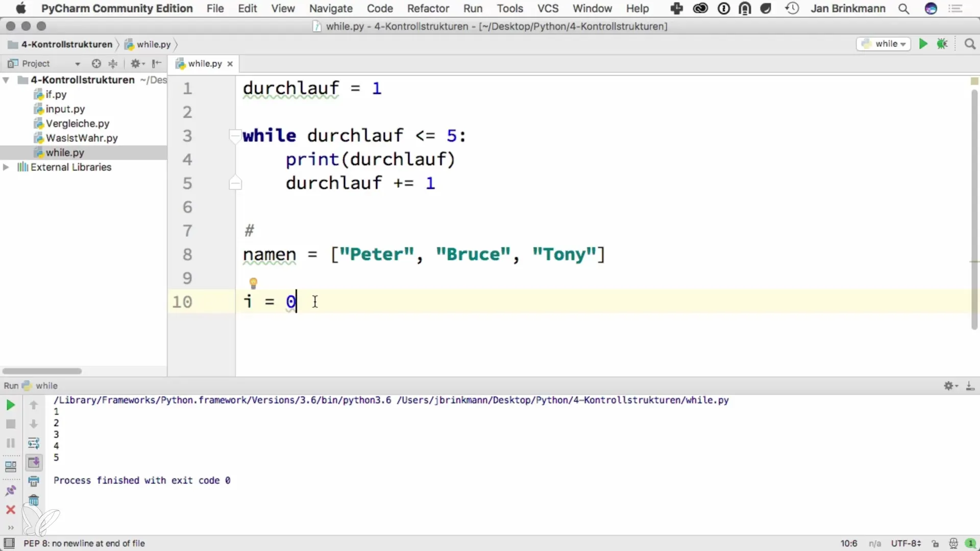Toggle the read-only lock icon in status bar

[935, 544]
